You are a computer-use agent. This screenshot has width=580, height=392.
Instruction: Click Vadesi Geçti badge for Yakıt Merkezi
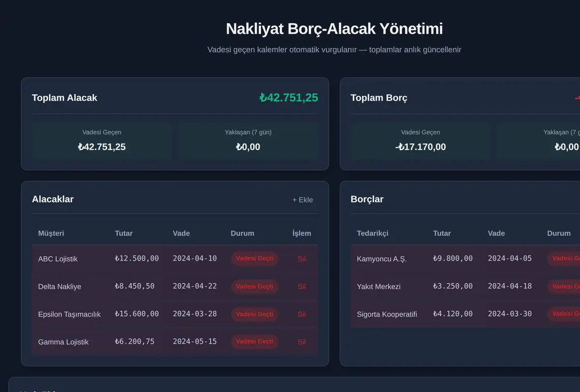tap(564, 286)
